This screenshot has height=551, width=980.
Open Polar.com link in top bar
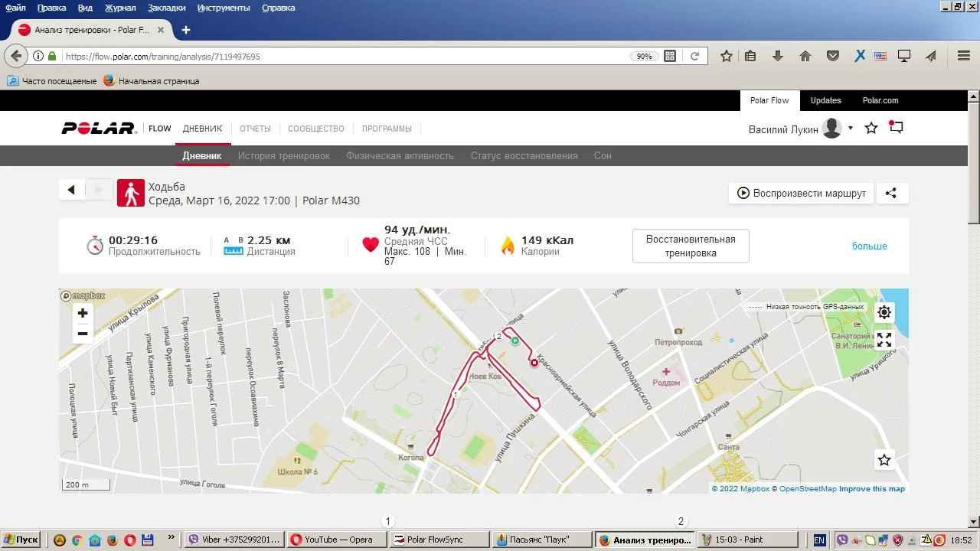point(880,100)
